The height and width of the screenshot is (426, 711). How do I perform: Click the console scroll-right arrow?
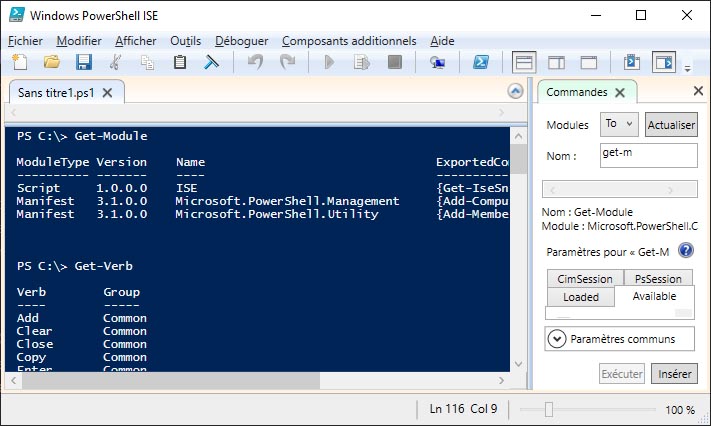click(x=501, y=381)
